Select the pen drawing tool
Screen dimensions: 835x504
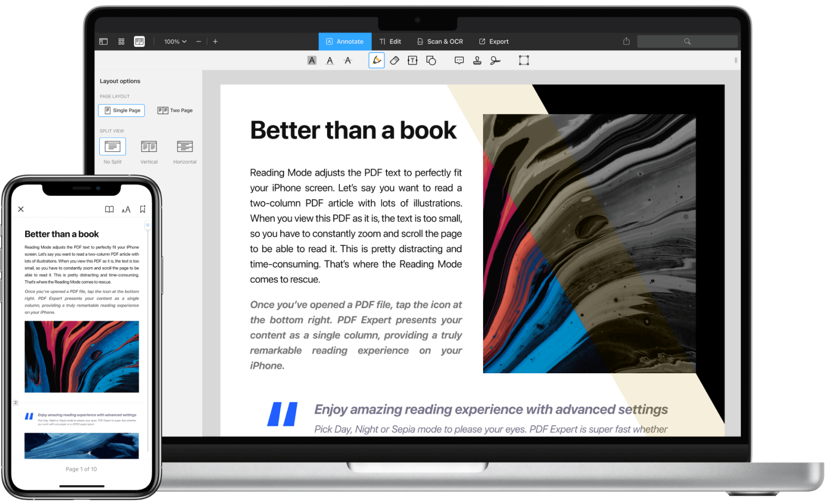[377, 60]
